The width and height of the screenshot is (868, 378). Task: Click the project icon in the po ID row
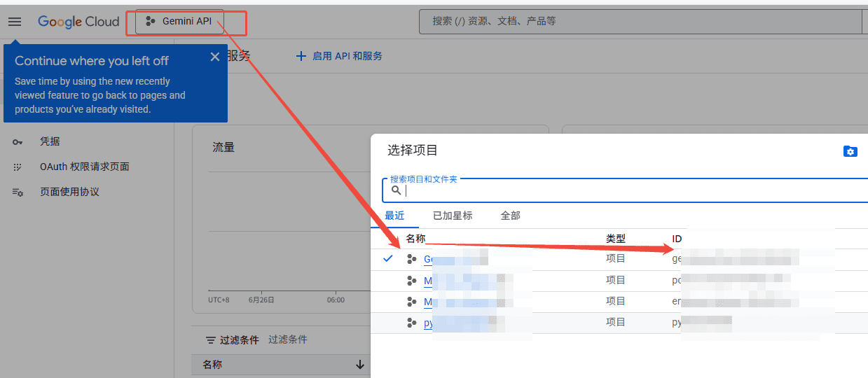click(x=411, y=281)
